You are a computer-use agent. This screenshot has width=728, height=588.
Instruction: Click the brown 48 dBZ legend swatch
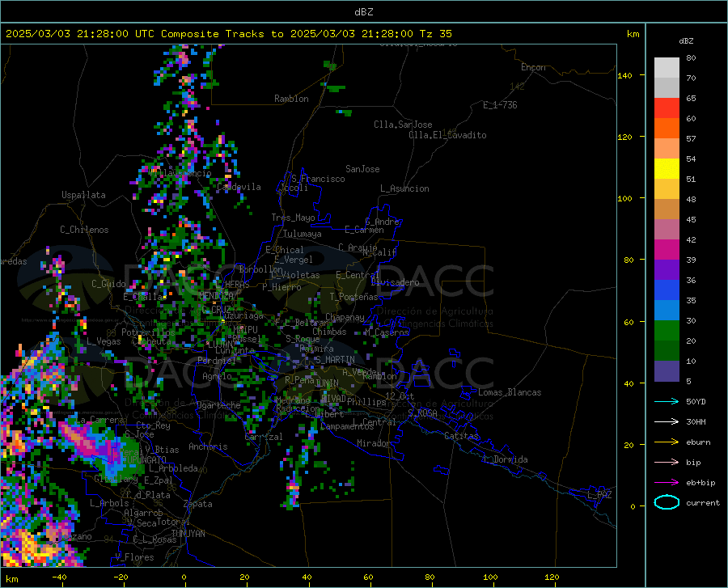[x=667, y=209]
